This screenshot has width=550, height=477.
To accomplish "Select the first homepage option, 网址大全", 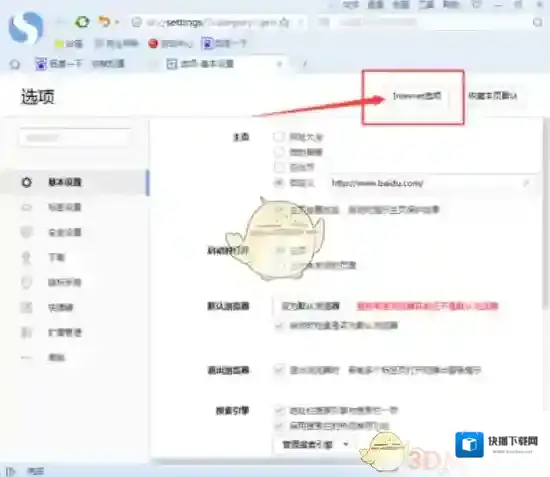I will pyautogui.click(x=279, y=137).
